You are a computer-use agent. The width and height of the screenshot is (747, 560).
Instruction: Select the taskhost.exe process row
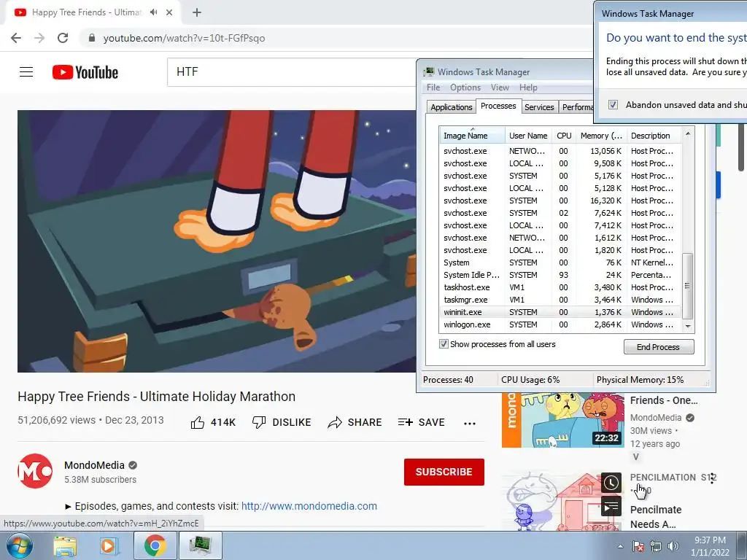pyautogui.click(x=560, y=287)
